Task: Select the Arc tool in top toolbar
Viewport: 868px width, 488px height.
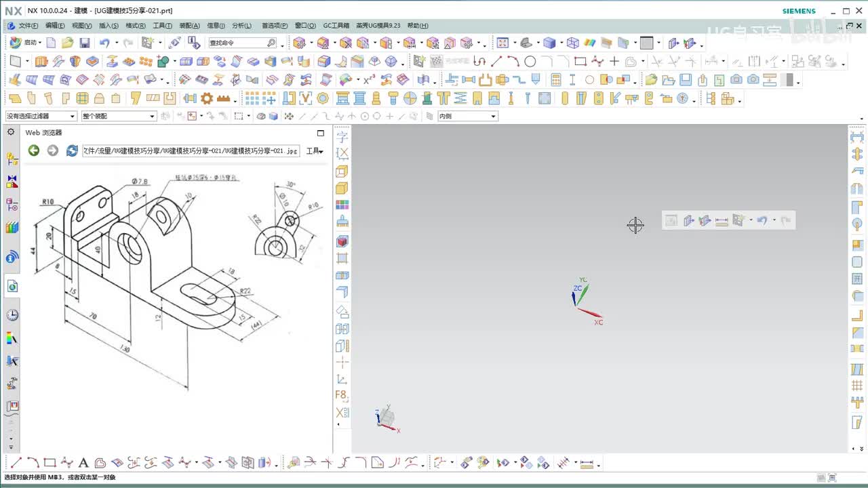Action: pyautogui.click(x=513, y=61)
